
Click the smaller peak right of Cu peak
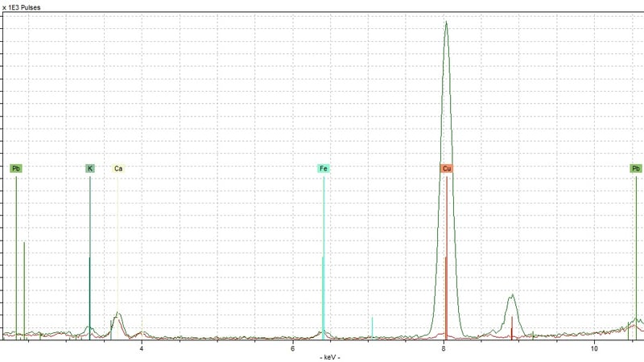click(x=511, y=298)
